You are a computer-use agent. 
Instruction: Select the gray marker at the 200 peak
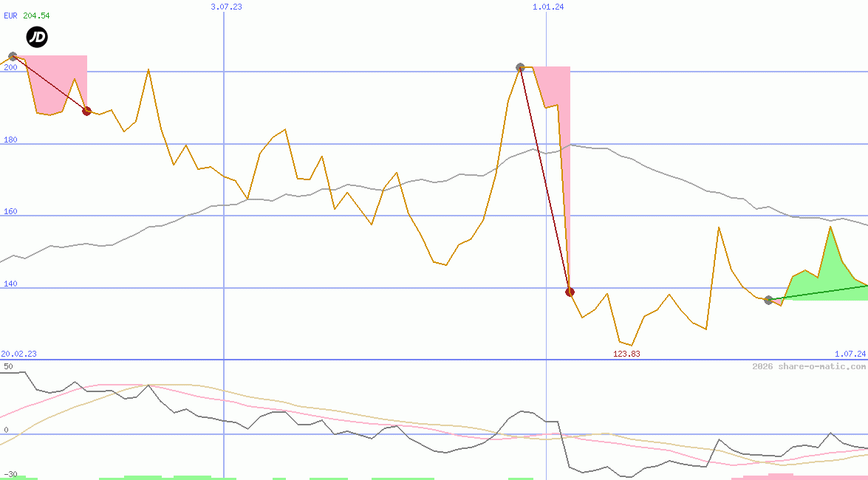point(520,67)
